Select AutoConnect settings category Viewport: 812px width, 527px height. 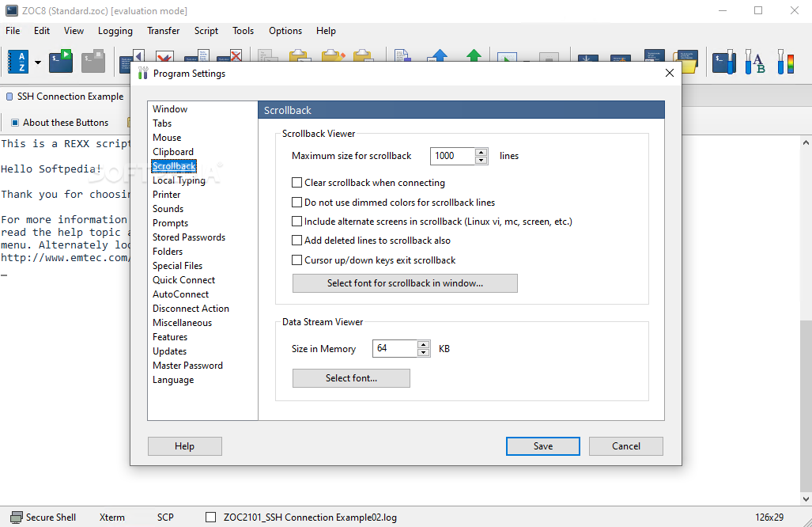click(x=181, y=294)
